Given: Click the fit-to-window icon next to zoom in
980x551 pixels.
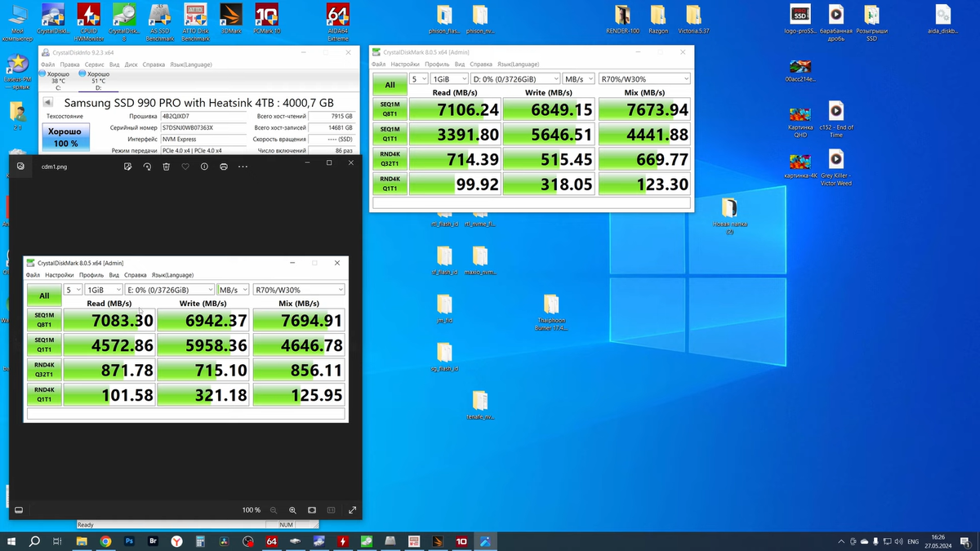Looking at the screenshot, I should coord(312,510).
